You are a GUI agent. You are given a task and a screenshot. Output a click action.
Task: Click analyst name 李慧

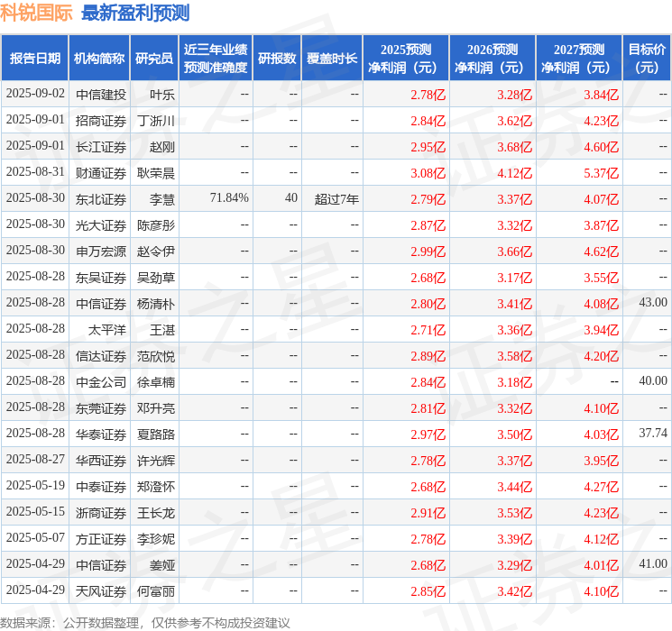pos(162,199)
